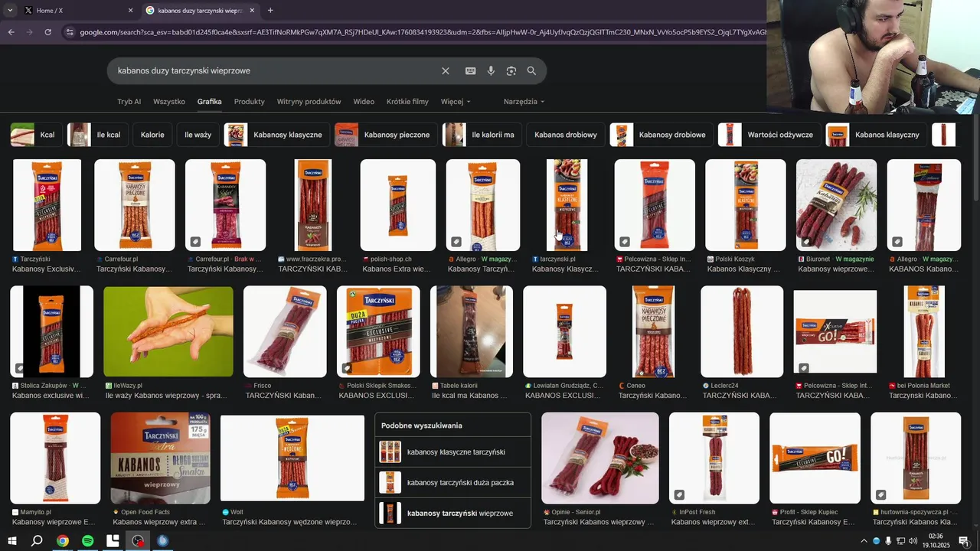Open the volume control in system tray
980x551 pixels.
click(x=913, y=541)
